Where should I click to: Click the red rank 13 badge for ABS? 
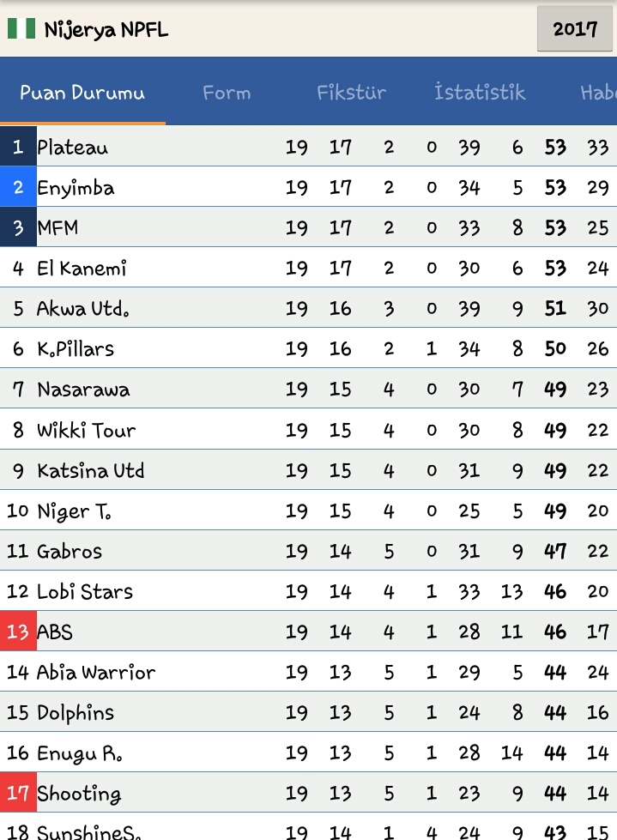pyautogui.click(x=18, y=631)
